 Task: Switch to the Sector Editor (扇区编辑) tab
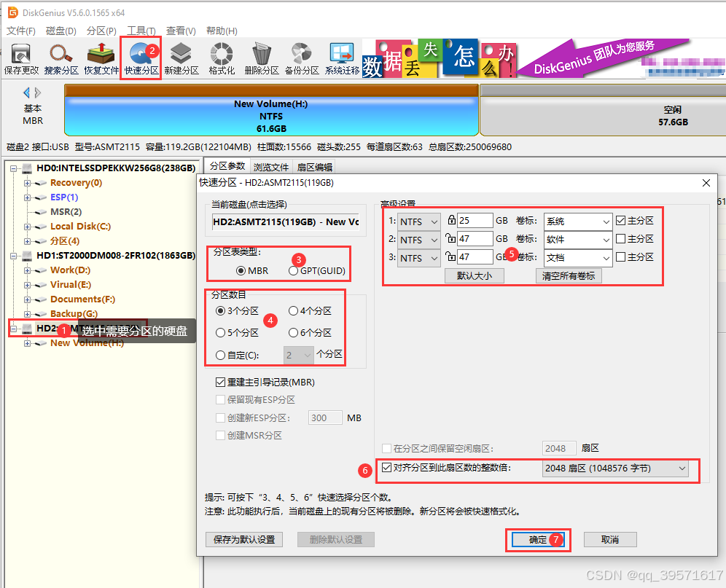pos(315,167)
